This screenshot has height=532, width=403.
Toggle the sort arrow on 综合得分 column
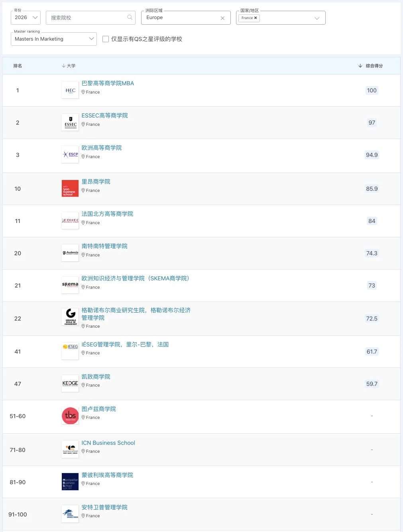tap(360, 66)
